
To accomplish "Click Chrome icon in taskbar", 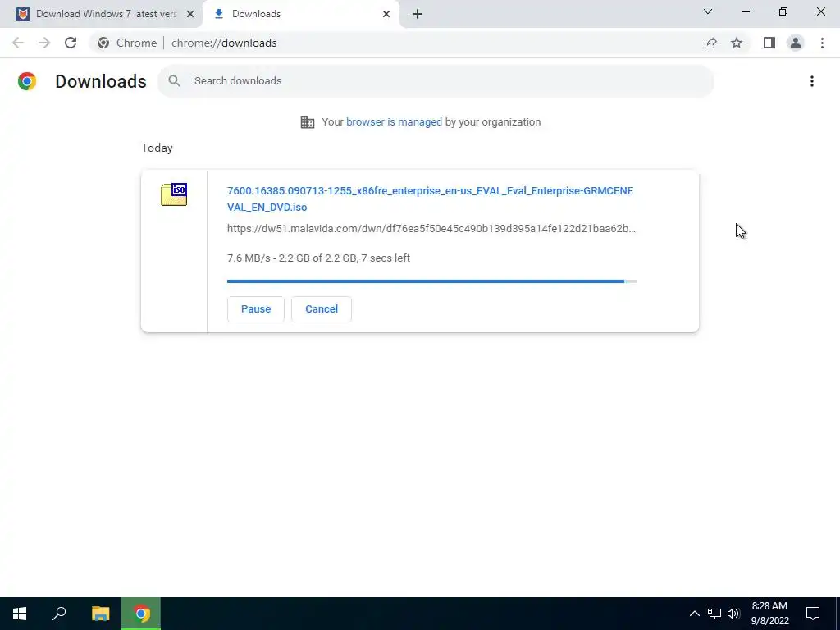I will (141, 614).
